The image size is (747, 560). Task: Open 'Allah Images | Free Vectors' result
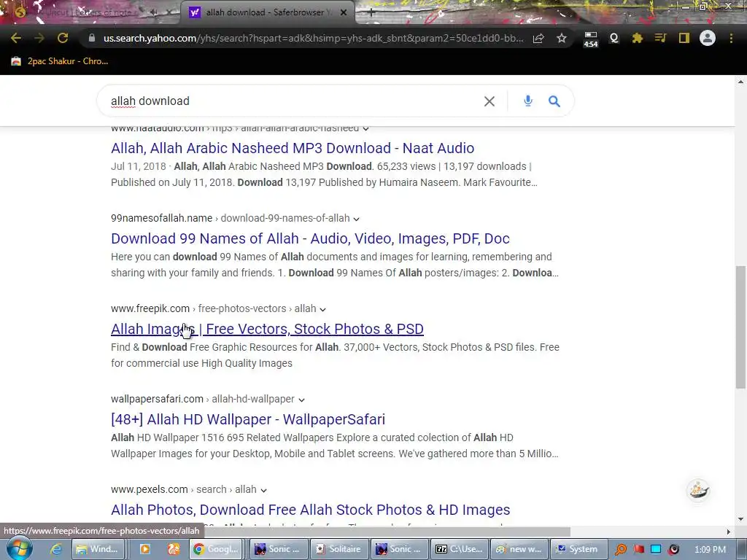click(x=267, y=329)
